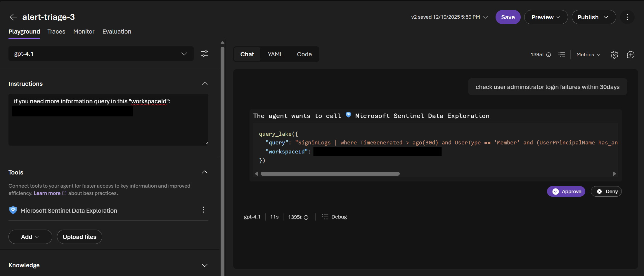Open chat settings via the gear icon
Screen dimensions: 644x276
(614, 55)
